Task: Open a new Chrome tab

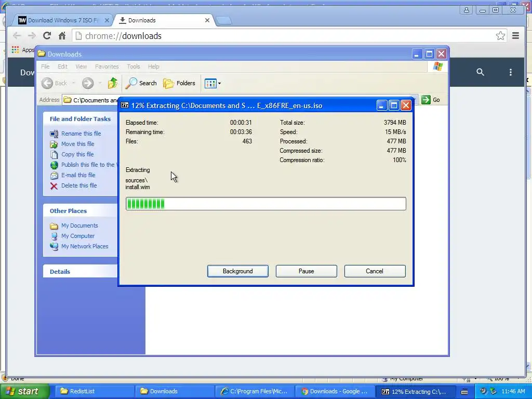Action: (x=224, y=21)
